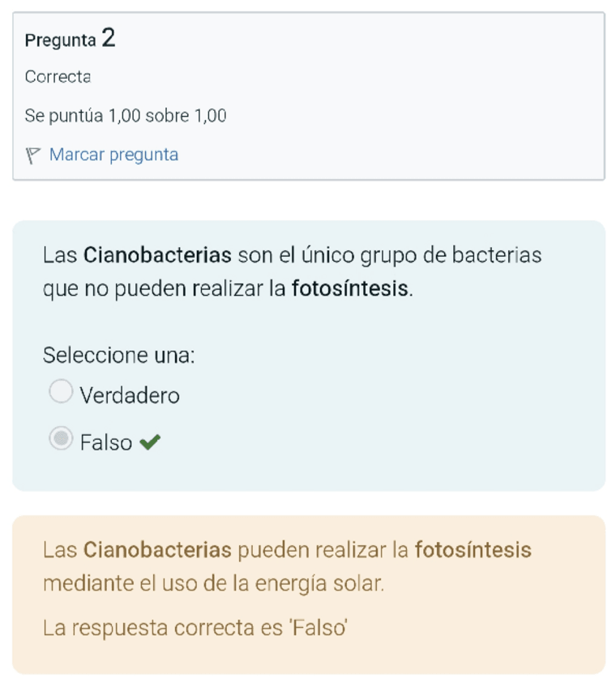Click bold Cianobacterias in the feedback box
Image resolution: width=616 pixels, height=687 pixels.
157,551
